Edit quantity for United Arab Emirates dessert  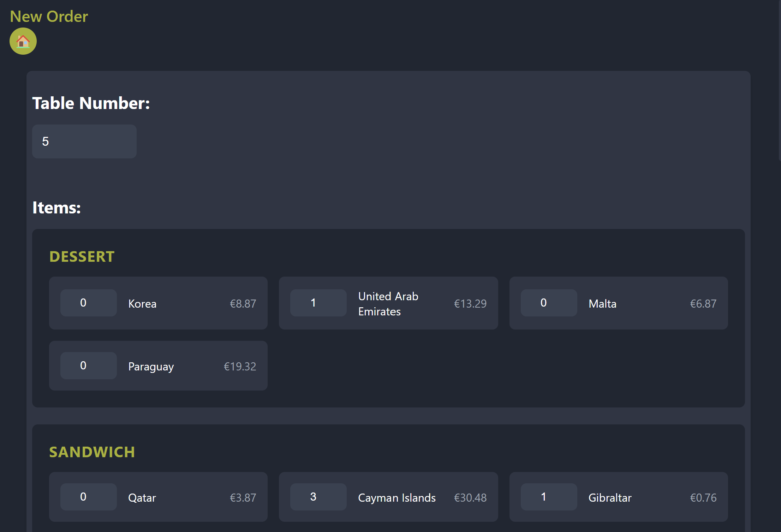click(x=318, y=303)
